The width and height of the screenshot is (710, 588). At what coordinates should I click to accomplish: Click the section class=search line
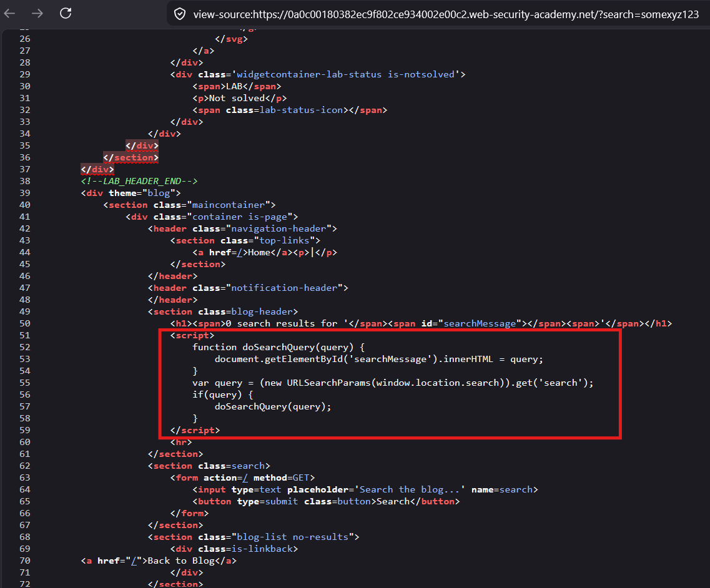tap(209, 466)
